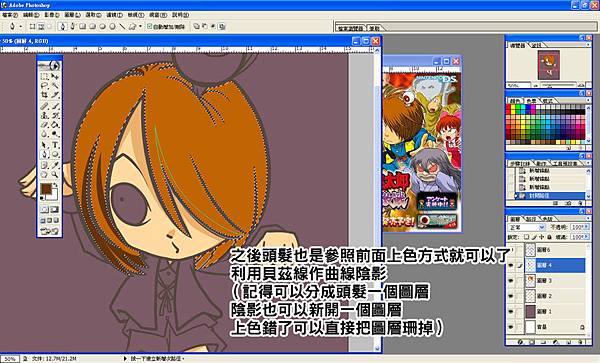600x363 pixels.
Task: Select the Dodge tool
Action: (55, 134)
